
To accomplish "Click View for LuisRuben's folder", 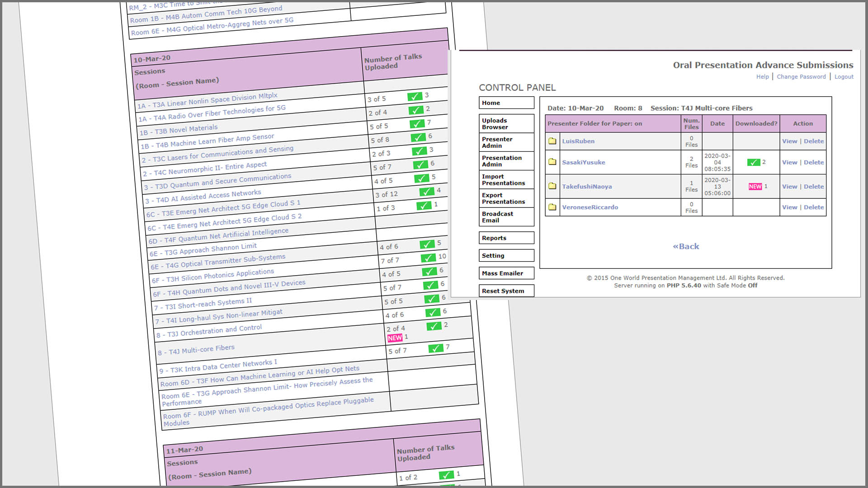I will [789, 141].
